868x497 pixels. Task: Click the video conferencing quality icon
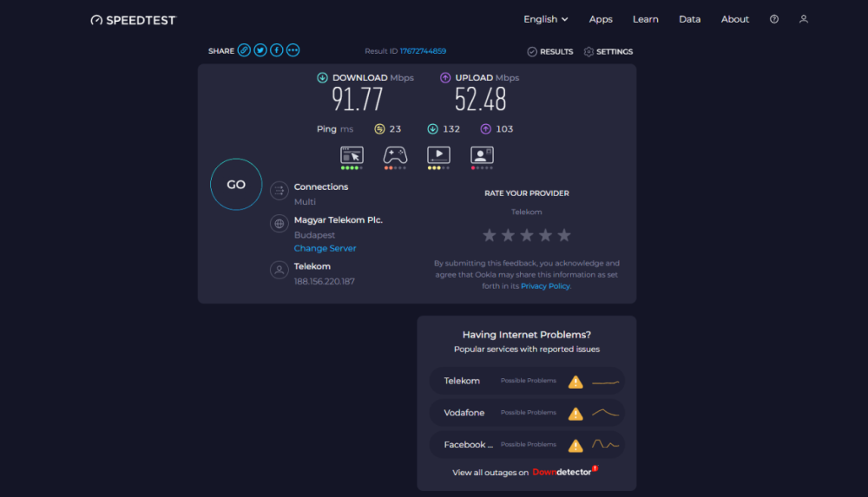coord(482,155)
